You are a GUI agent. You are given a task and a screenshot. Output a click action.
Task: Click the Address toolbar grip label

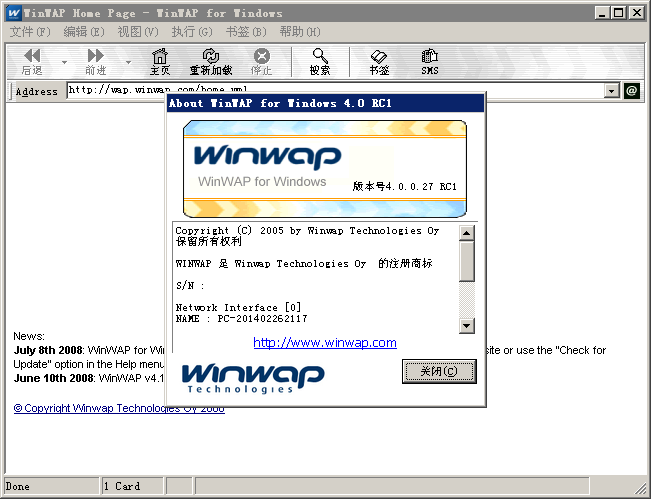pos(37,91)
